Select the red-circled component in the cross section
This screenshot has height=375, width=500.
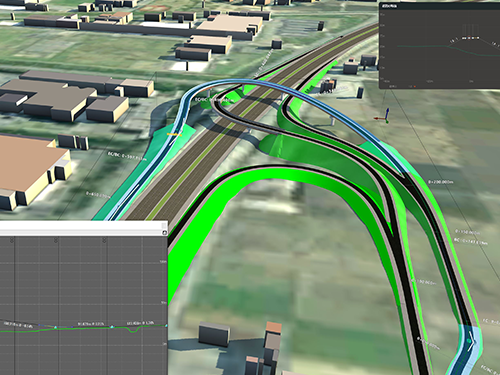point(469,38)
